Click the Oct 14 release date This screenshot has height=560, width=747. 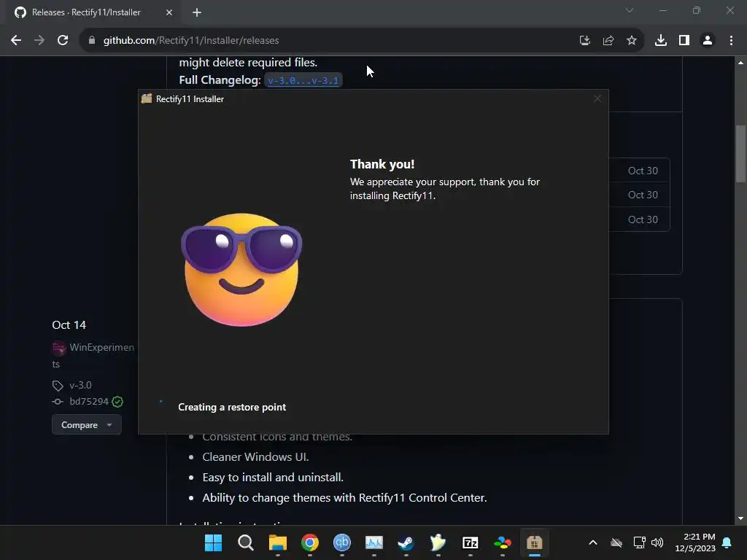[69, 325]
